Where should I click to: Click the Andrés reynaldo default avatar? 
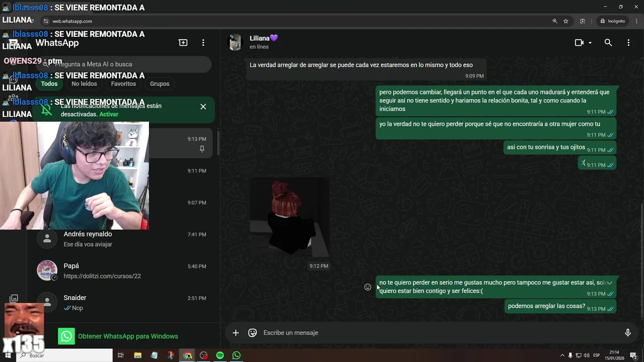click(x=47, y=239)
